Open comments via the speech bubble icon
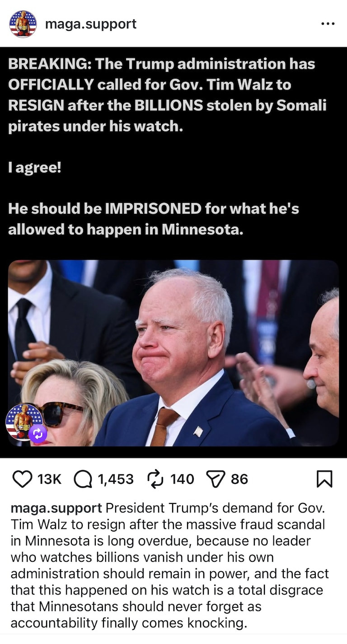 point(83,479)
